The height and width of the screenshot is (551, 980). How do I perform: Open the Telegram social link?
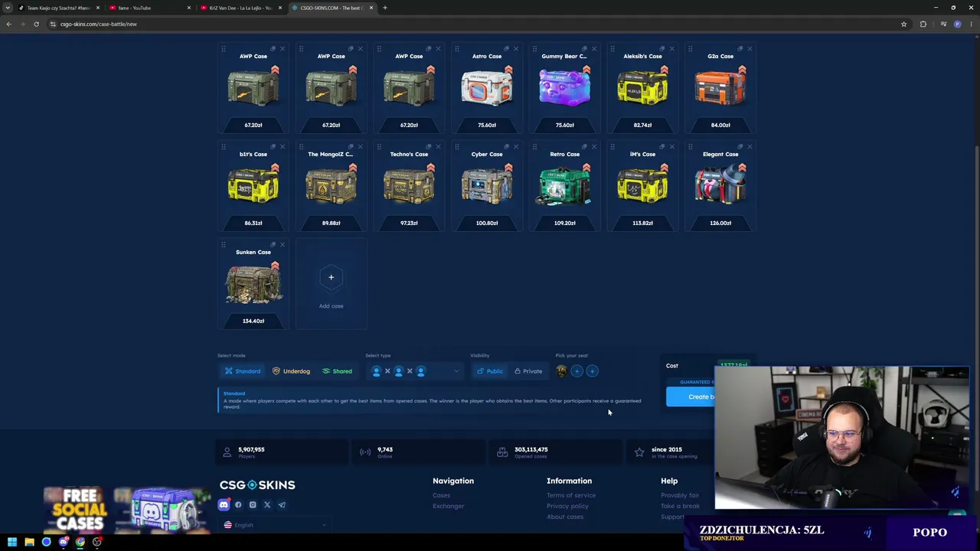click(x=282, y=505)
